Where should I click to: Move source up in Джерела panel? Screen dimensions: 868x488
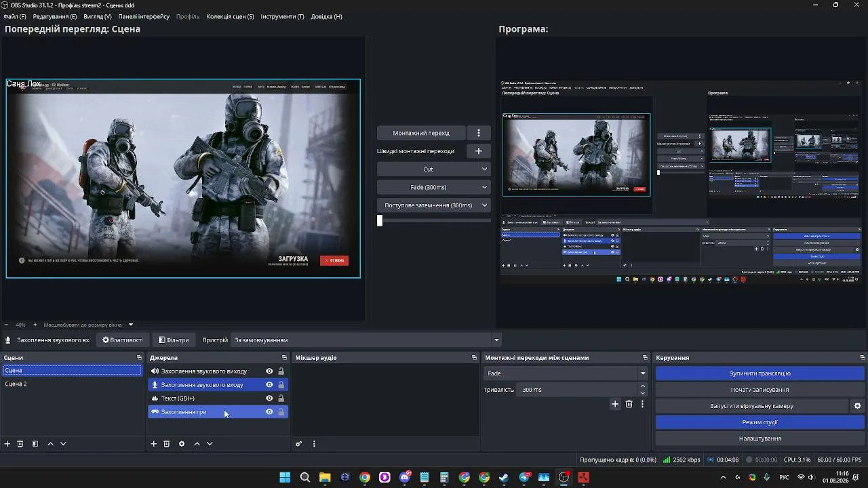click(197, 444)
